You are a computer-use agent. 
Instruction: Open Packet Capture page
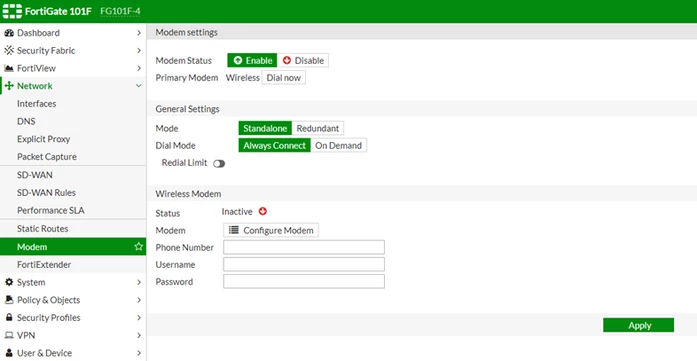click(73, 157)
